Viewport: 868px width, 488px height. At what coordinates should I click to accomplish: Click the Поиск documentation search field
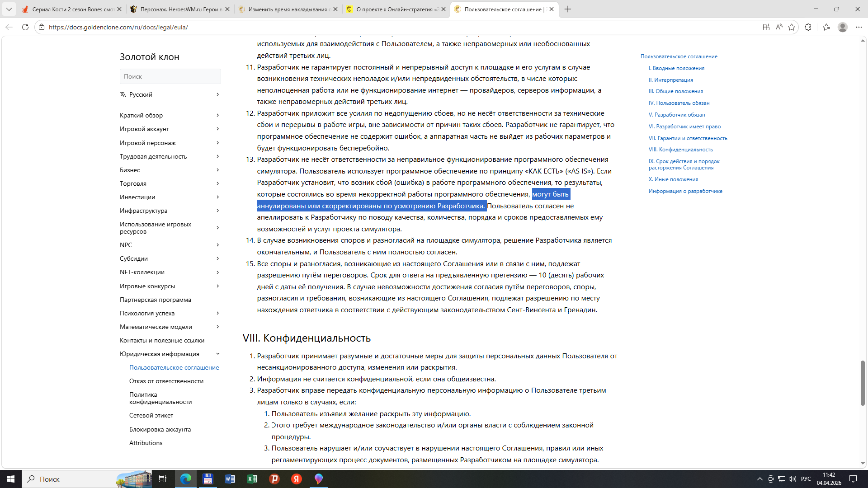(170, 76)
